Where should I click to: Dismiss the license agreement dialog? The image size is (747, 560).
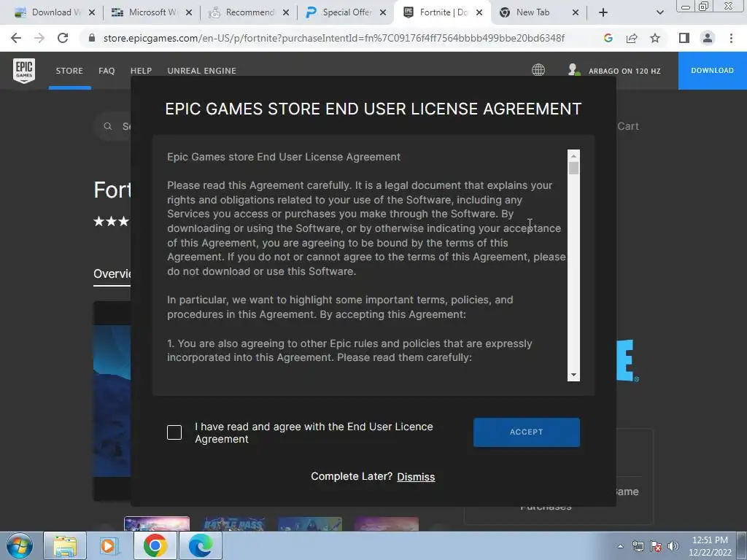[416, 477]
